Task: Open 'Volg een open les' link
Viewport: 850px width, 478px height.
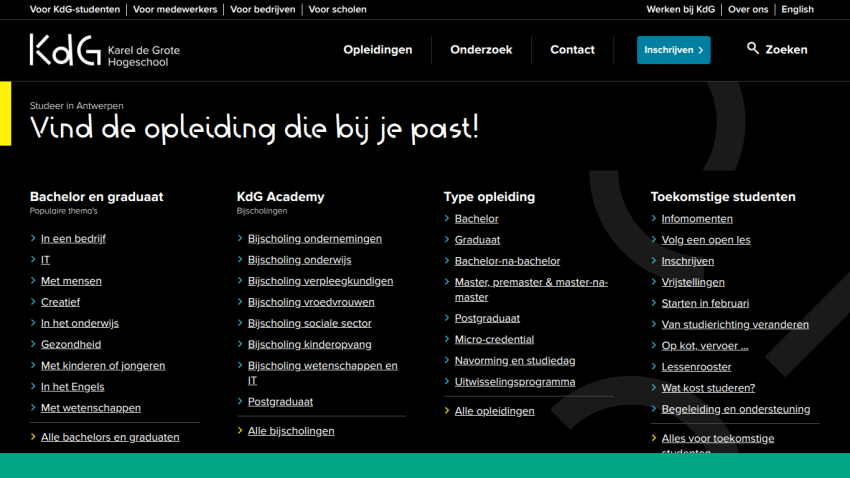Action: point(706,240)
